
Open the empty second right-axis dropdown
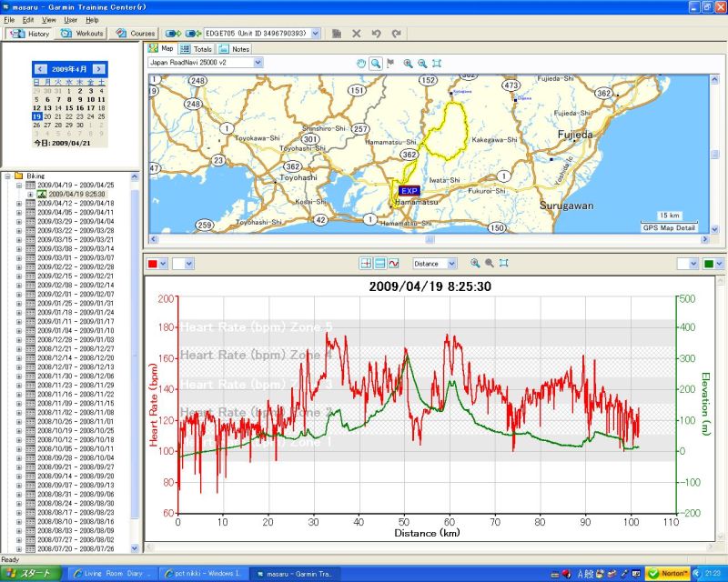[693, 264]
